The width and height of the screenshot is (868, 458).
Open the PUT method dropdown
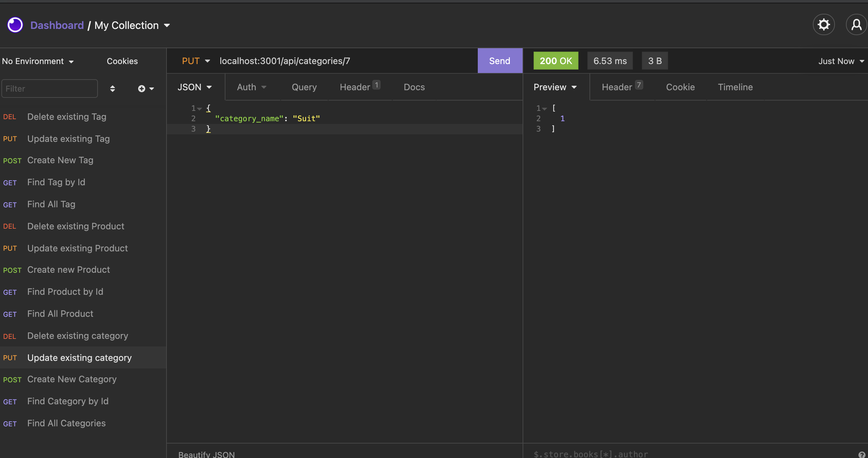tap(196, 61)
